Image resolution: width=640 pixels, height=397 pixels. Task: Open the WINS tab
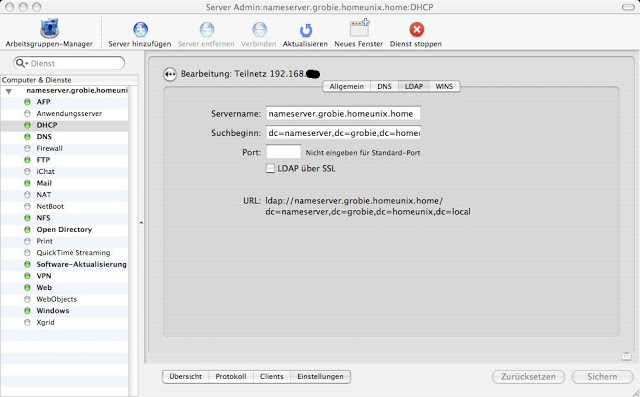444,86
